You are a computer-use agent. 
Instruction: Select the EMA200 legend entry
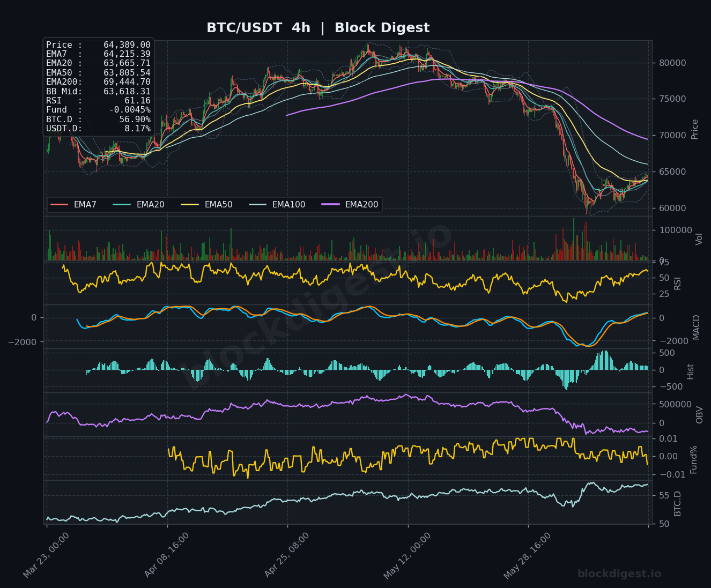click(x=350, y=205)
